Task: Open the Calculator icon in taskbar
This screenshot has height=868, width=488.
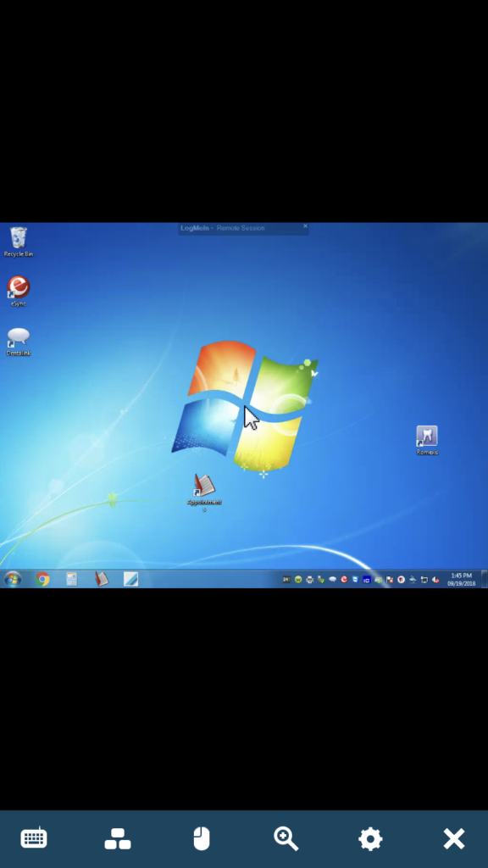Action: (72, 579)
